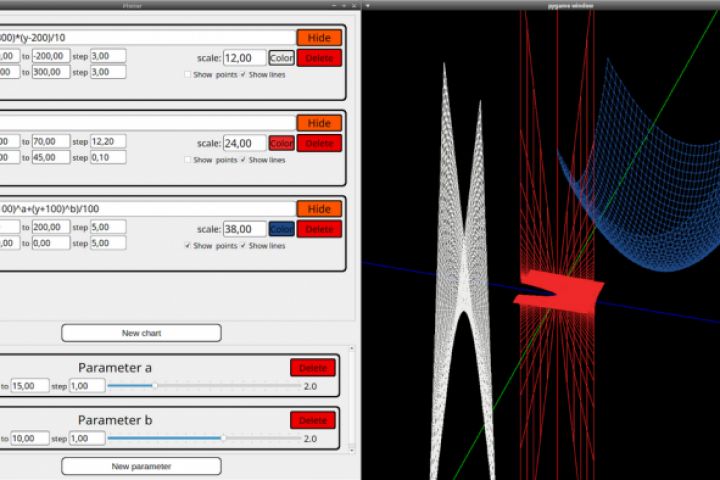Open white Color picker for scale 12,00 chart
This screenshot has height=480, width=720.
[281, 58]
